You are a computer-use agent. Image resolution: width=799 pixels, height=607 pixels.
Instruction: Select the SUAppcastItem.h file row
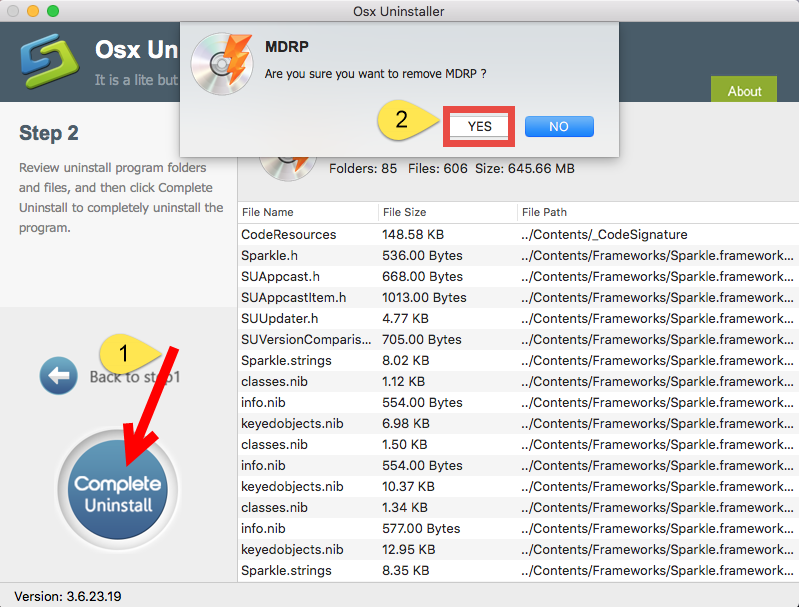point(518,297)
